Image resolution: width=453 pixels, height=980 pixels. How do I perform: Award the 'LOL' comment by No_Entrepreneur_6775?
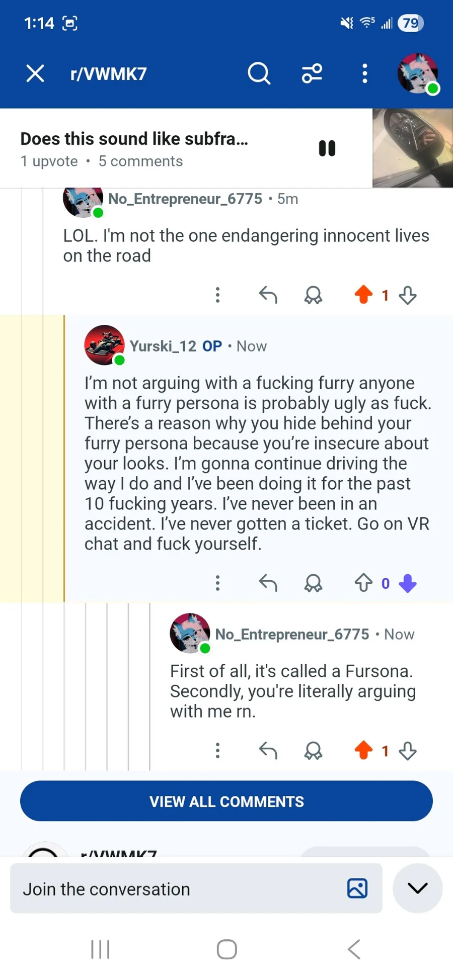tap(313, 295)
